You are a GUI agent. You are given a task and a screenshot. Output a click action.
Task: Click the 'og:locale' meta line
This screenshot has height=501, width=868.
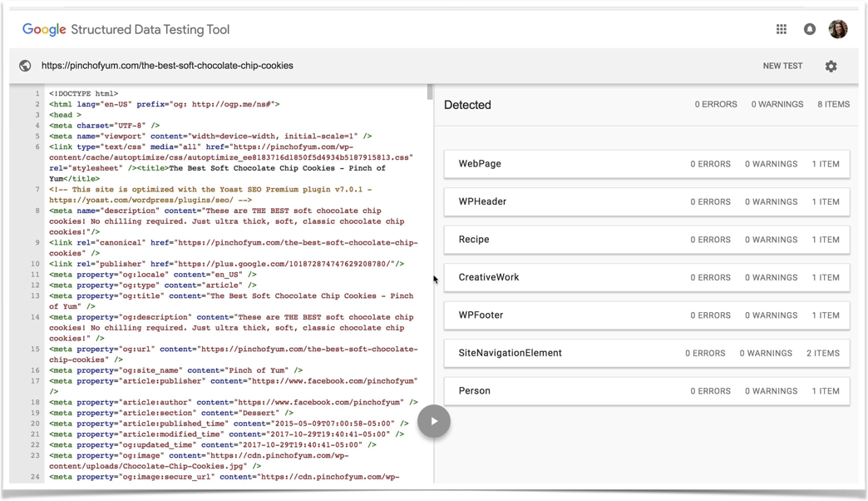(x=153, y=275)
